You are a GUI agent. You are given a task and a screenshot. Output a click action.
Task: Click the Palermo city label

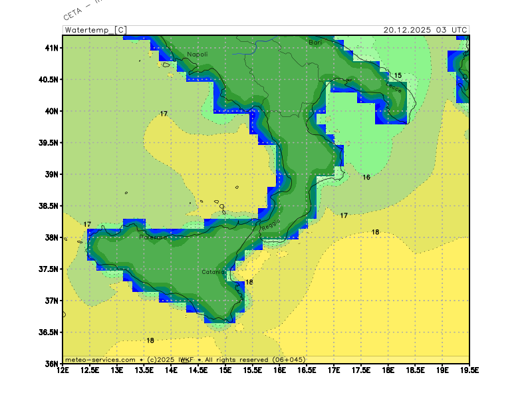click(x=153, y=237)
